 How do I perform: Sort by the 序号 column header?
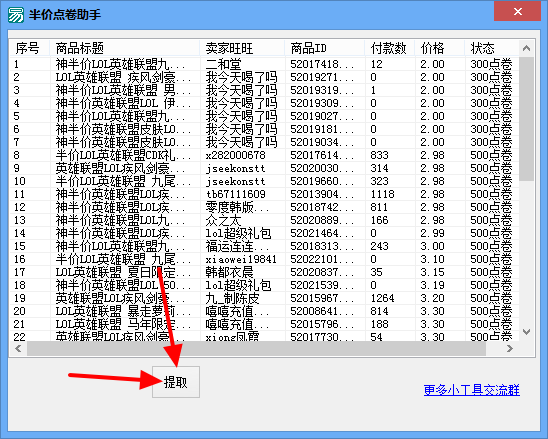point(30,48)
